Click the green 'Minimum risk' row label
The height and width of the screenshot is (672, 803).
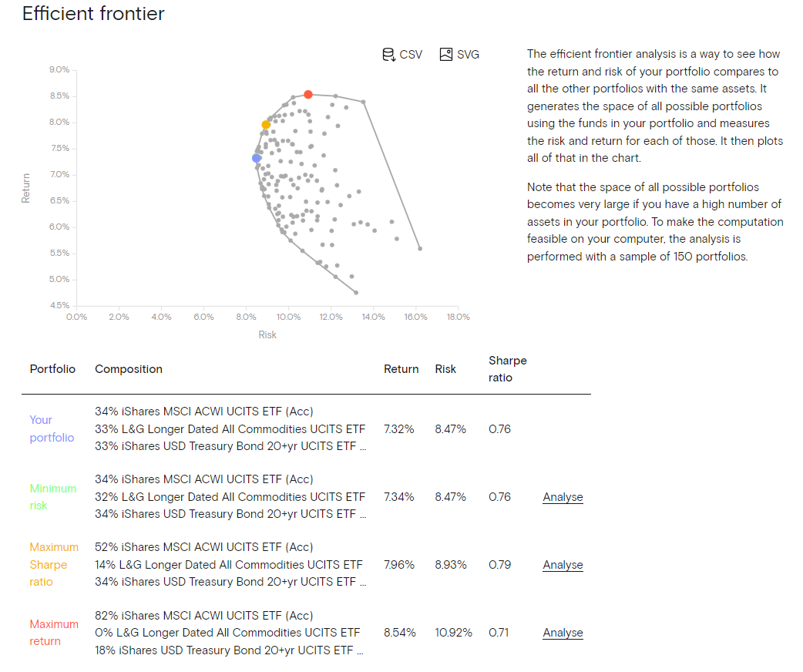(52, 497)
